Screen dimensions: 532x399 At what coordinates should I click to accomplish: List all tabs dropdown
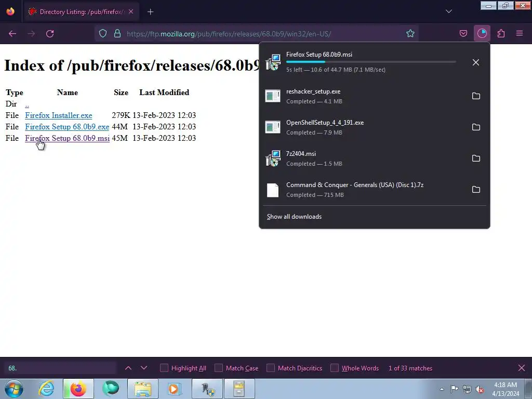pyautogui.click(x=448, y=11)
